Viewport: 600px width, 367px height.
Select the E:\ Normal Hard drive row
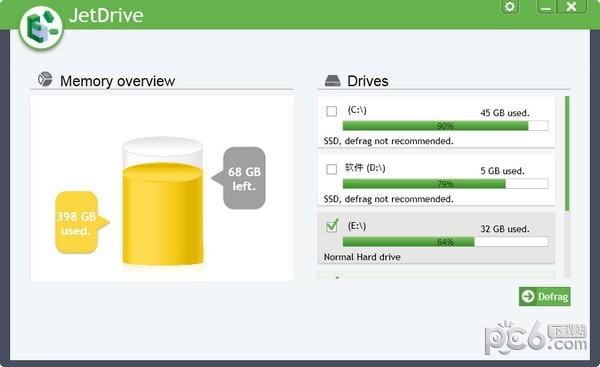[436, 238]
